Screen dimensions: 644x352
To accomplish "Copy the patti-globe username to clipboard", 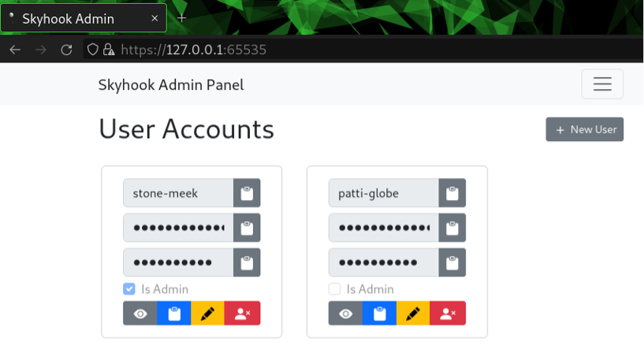I will pos(452,193).
